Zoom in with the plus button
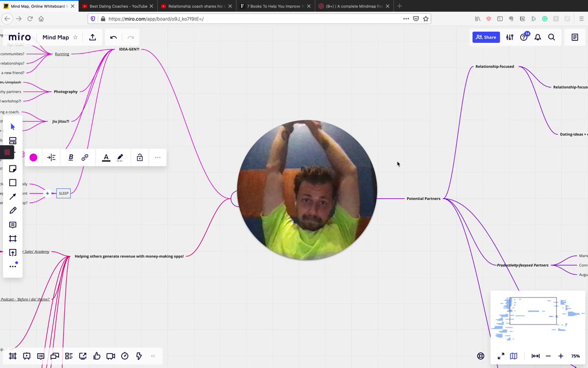Screen dimensions: 588x368 click(560, 356)
